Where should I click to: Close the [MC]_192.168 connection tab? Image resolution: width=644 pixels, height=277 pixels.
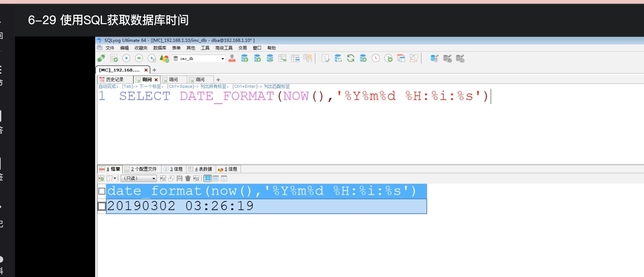coord(146,70)
